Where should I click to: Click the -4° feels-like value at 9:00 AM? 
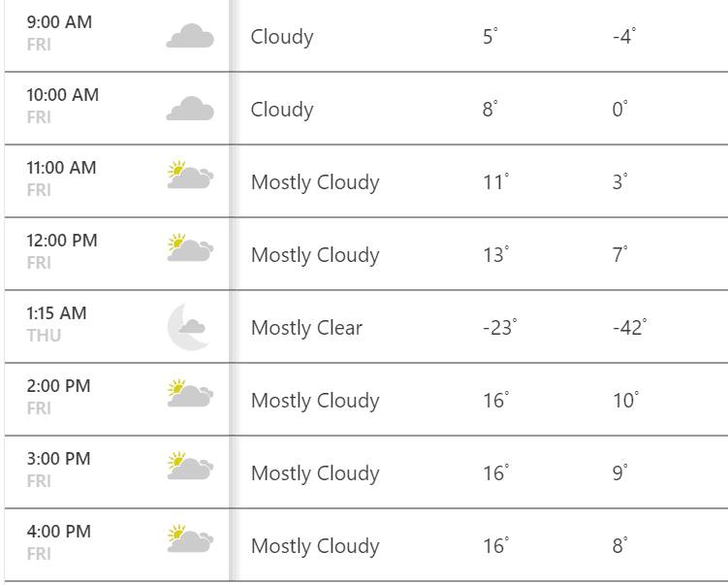[x=624, y=36]
